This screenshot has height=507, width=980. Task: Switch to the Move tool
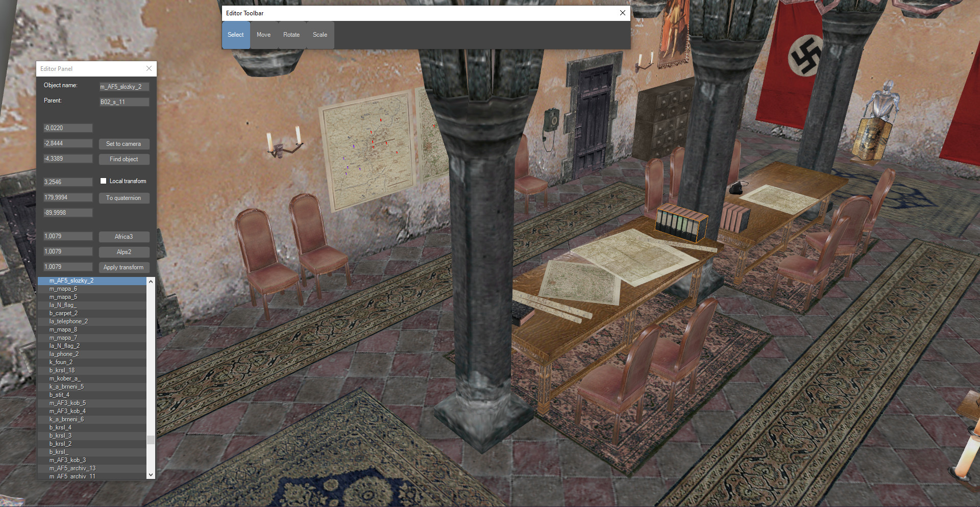[264, 35]
